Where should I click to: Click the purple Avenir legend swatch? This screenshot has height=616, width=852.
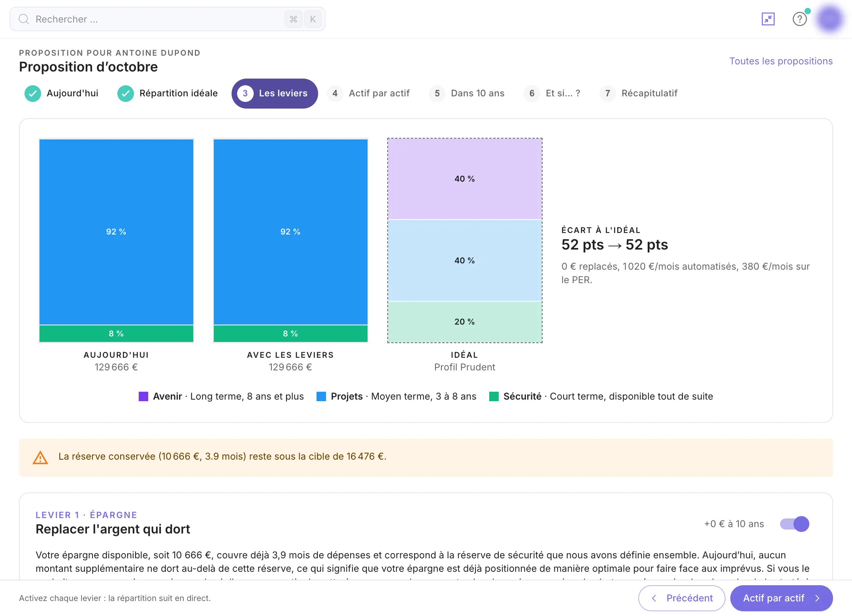(x=143, y=396)
